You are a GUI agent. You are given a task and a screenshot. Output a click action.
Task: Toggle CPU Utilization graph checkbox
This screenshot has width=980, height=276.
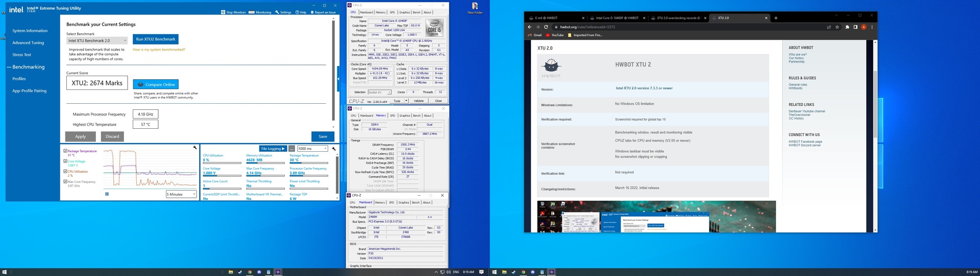pos(65,171)
